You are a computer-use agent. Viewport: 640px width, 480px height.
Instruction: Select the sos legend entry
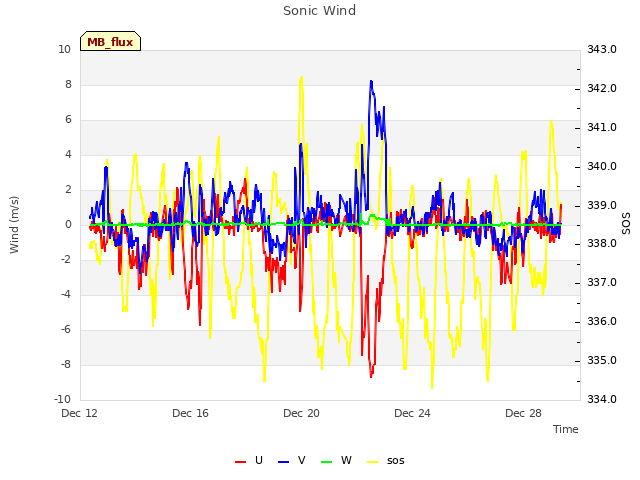(x=386, y=461)
